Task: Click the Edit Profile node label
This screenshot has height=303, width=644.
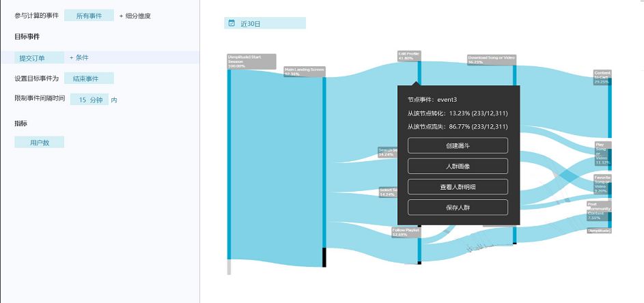Action: 408,55
